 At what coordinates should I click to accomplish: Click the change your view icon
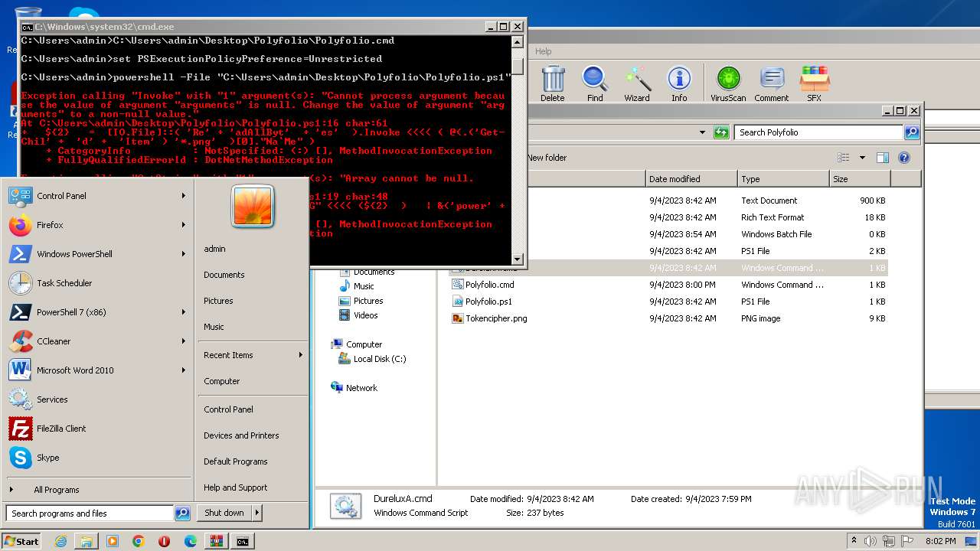click(x=844, y=158)
